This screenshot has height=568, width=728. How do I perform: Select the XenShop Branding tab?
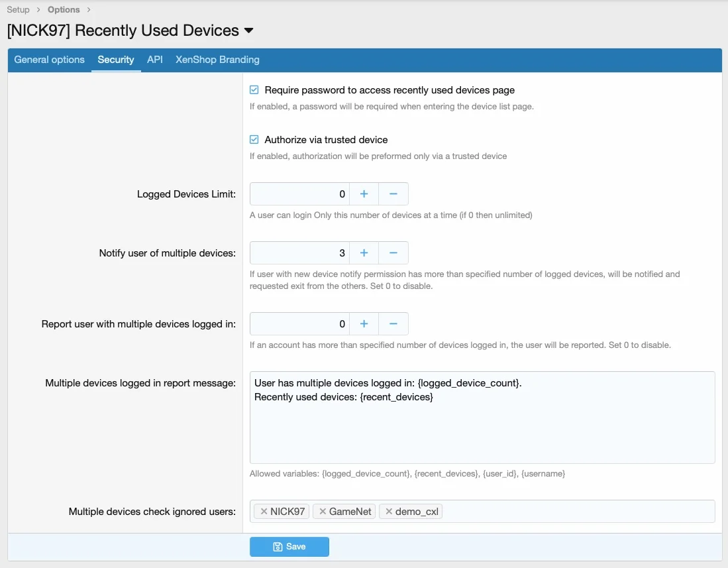[x=217, y=60]
